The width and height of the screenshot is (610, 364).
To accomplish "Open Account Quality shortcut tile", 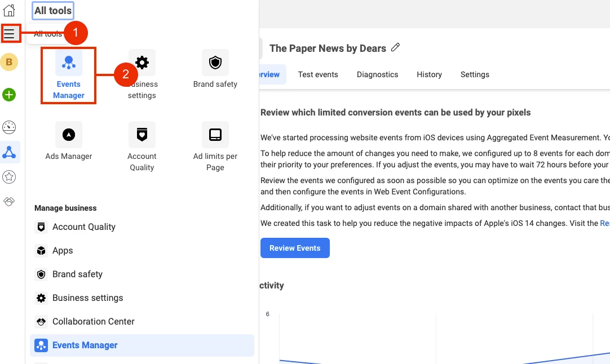I will [x=142, y=147].
